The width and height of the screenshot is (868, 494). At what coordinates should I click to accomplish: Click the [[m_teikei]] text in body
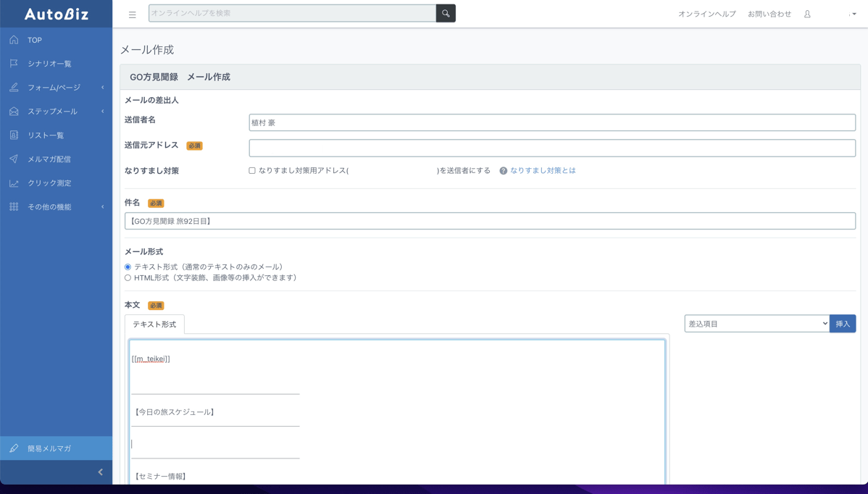click(151, 359)
